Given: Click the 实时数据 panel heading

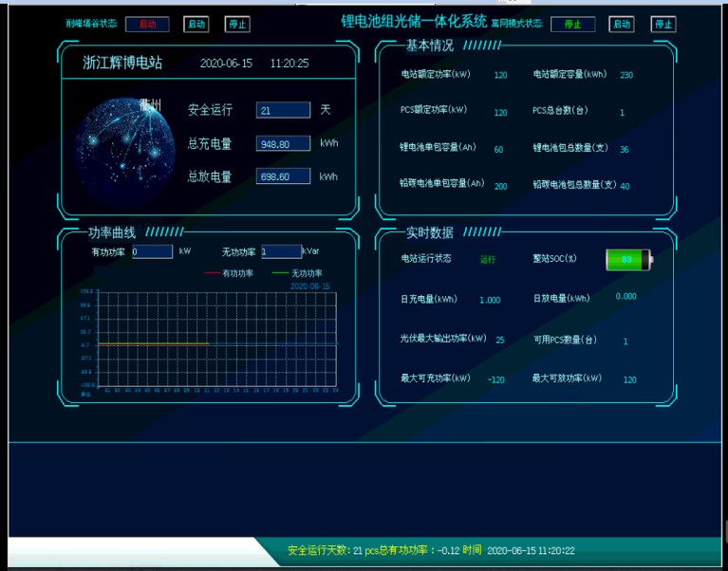Looking at the screenshot, I should pos(429,232).
